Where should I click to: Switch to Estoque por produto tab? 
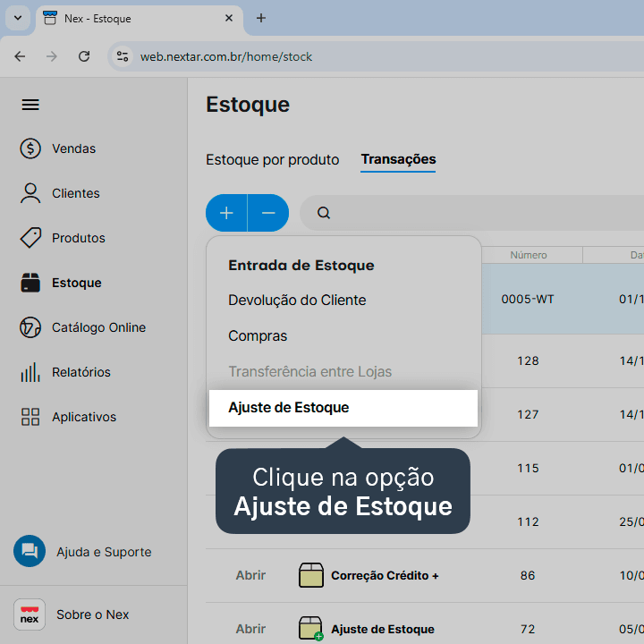(x=272, y=159)
